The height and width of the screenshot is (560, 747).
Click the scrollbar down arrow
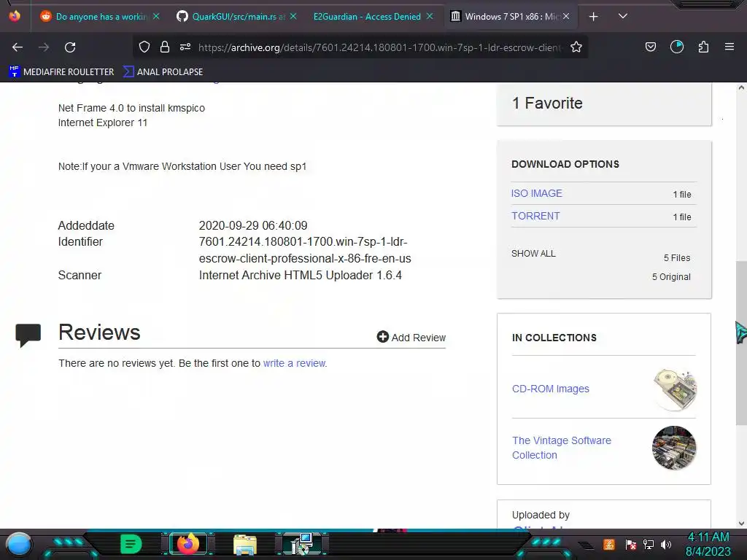click(741, 524)
